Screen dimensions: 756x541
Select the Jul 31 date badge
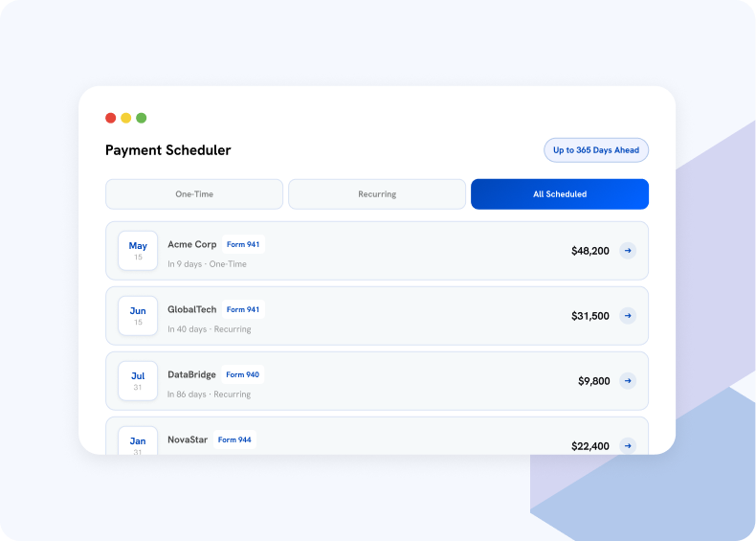pyautogui.click(x=138, y=381)
